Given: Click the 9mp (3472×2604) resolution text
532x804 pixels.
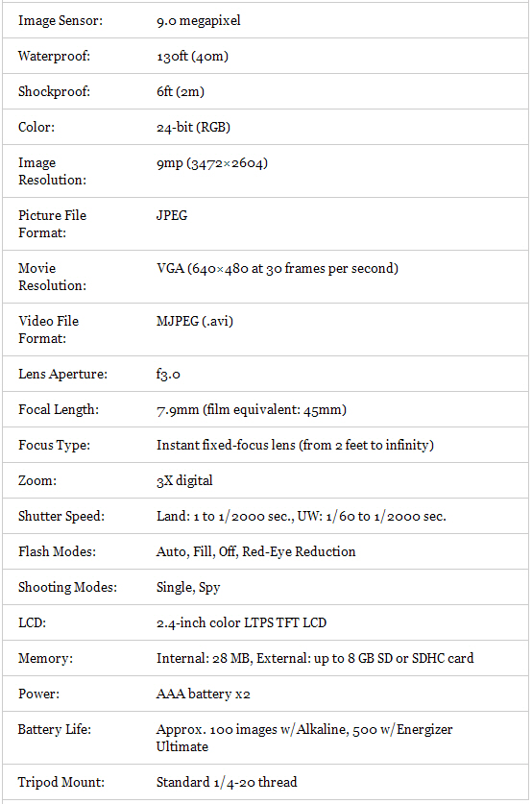Looking at the screenshot, I should (x=212, y=163).
